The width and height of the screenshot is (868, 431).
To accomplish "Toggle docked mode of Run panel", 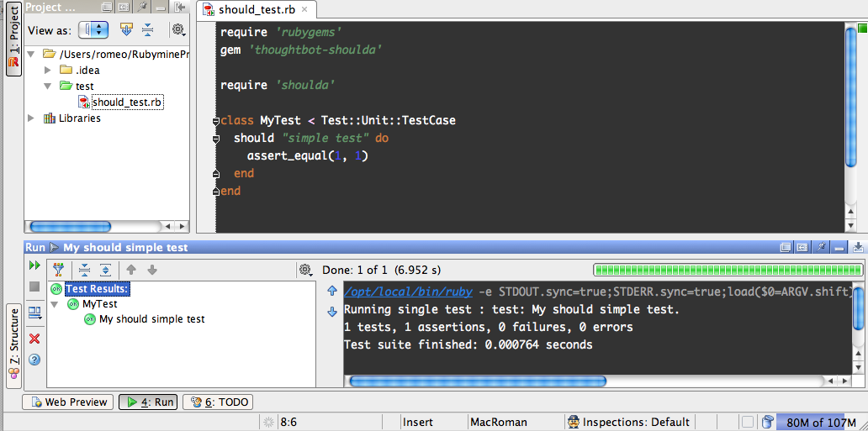I will tap(802, 247).
